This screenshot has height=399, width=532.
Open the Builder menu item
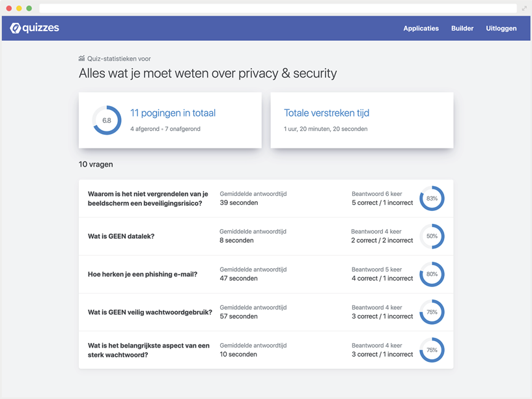coord(462,29)
